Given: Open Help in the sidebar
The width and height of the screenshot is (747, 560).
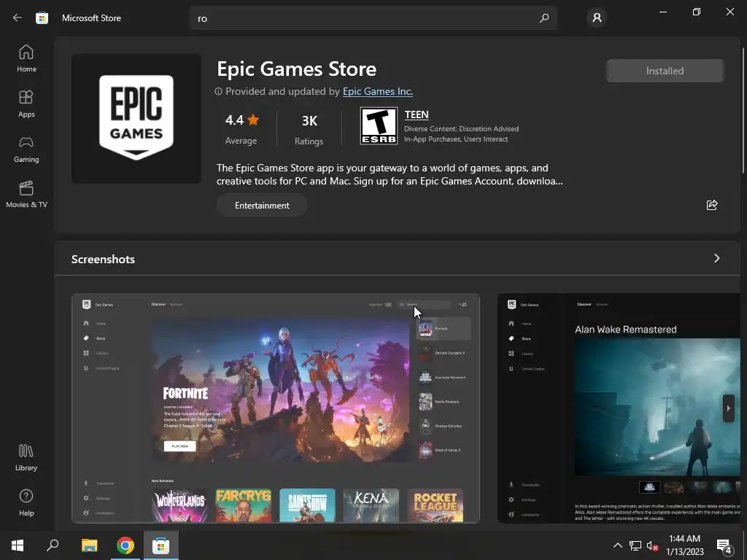Looking at the screenshot, I should point(26,503).
